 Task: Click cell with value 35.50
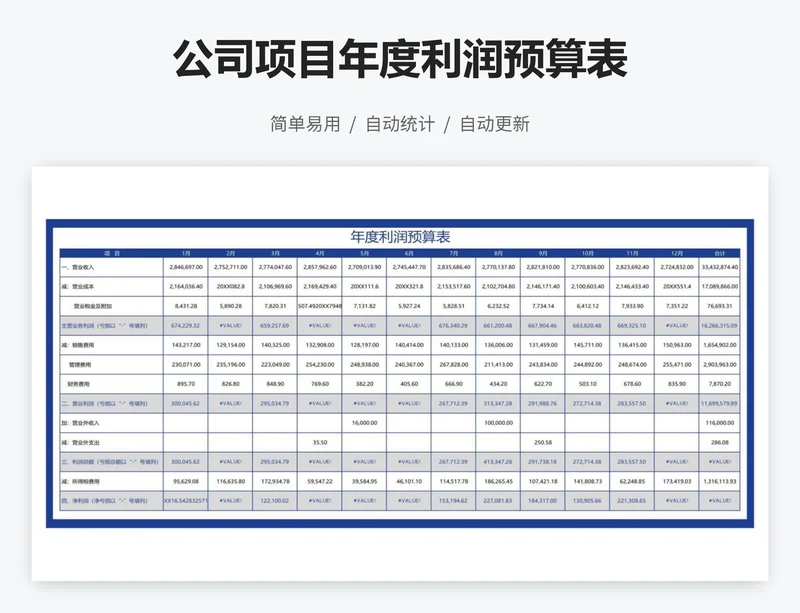click(x=320, y=443)
